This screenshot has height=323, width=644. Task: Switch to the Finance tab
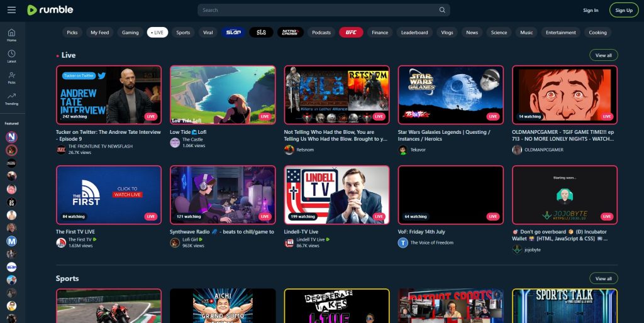pos(380,33)
